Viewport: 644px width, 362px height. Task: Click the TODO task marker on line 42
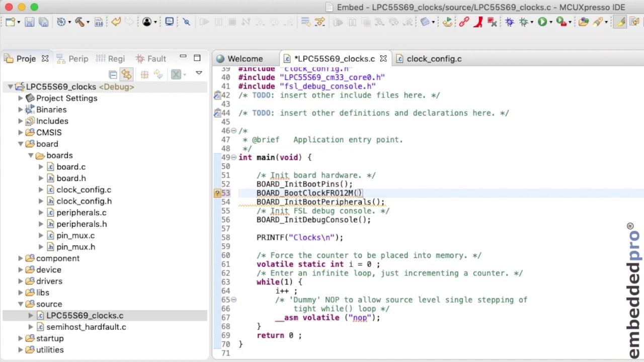(217, 95)
